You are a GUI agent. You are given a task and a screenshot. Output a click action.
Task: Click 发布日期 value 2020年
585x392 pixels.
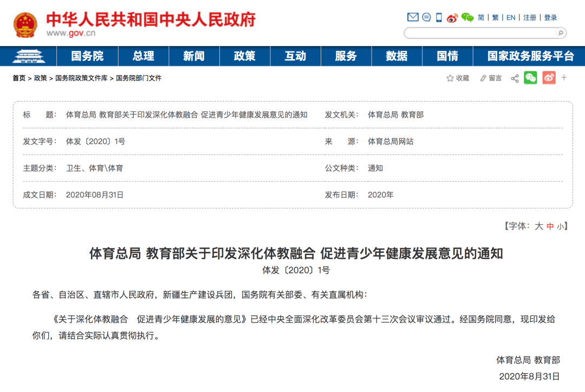[x=381, y=195]
